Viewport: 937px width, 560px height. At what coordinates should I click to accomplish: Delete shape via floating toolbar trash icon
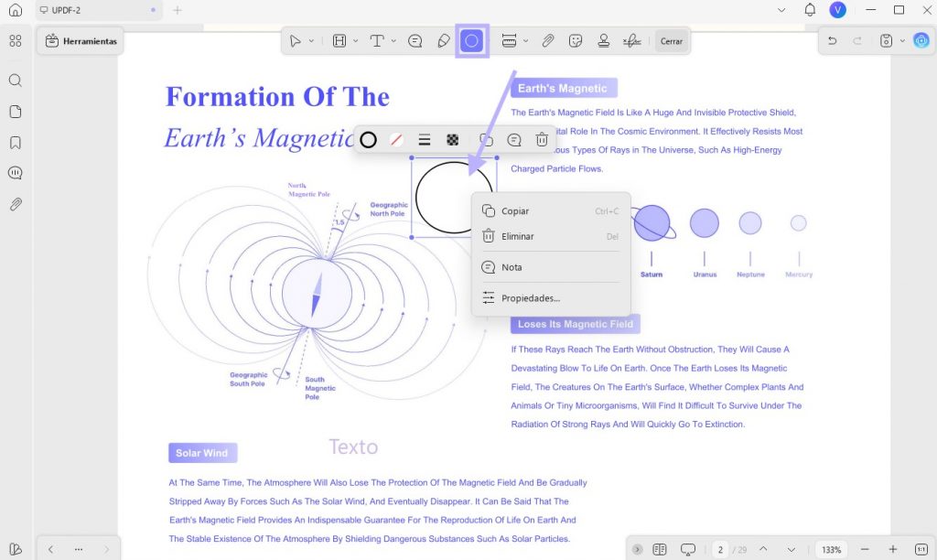542,140
